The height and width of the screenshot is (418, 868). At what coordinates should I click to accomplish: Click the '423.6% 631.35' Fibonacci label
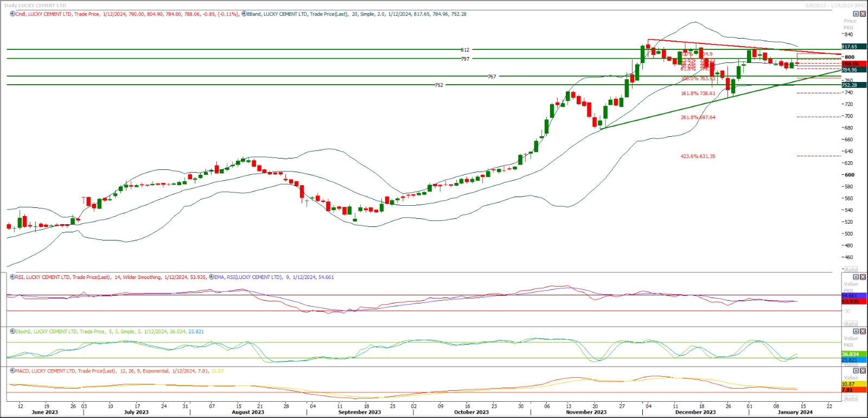(698, 156)
